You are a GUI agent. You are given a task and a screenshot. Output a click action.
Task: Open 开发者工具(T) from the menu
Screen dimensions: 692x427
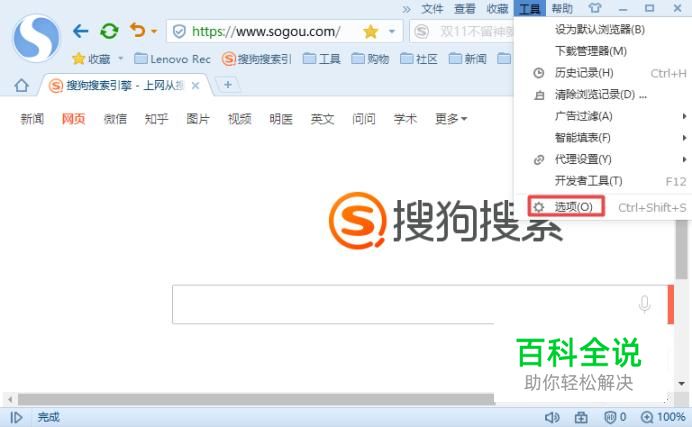(601, 181)
